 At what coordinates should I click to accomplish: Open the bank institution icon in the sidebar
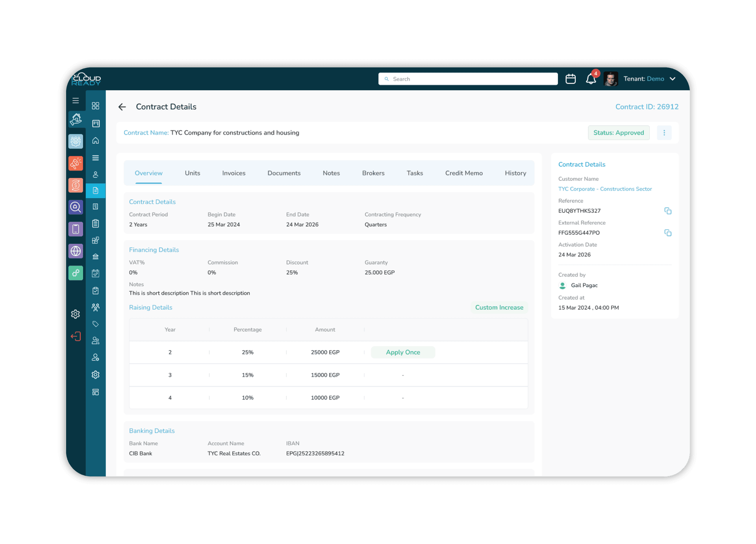(x=95, y=256)
